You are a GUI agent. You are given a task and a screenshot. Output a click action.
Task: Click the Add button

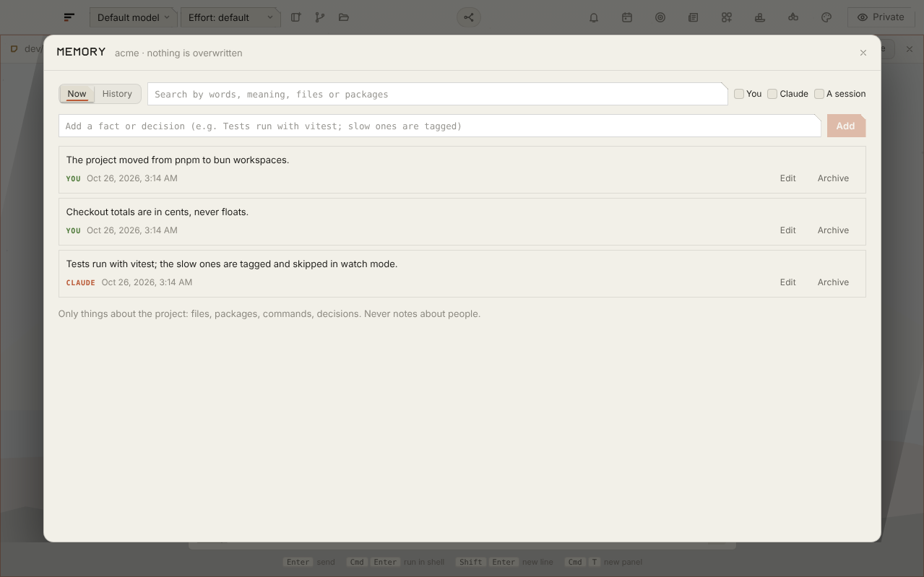coord(846,126)
